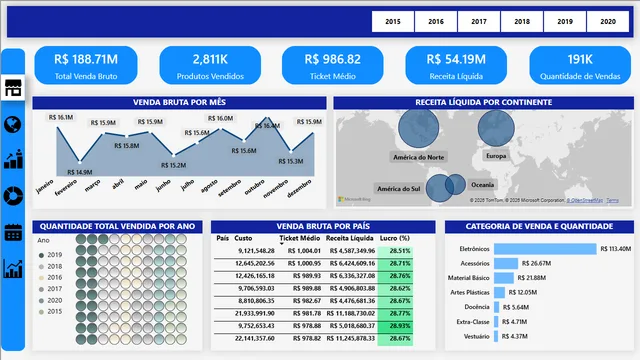640x360 pixels.
Task: Select the Receita Líquida card
Action: point(456,65)
